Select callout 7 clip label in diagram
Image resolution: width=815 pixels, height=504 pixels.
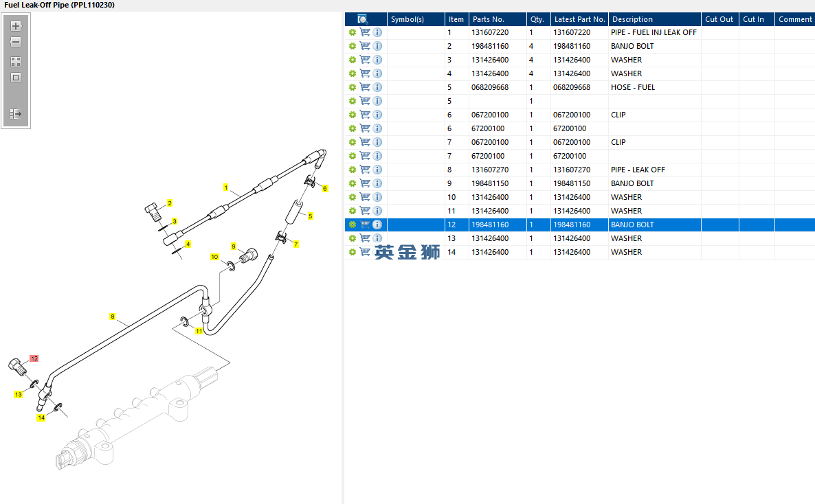tap(295, 244)
